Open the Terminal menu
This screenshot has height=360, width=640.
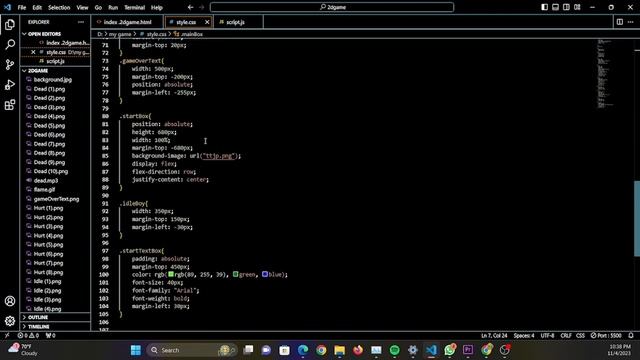(134, 7)
